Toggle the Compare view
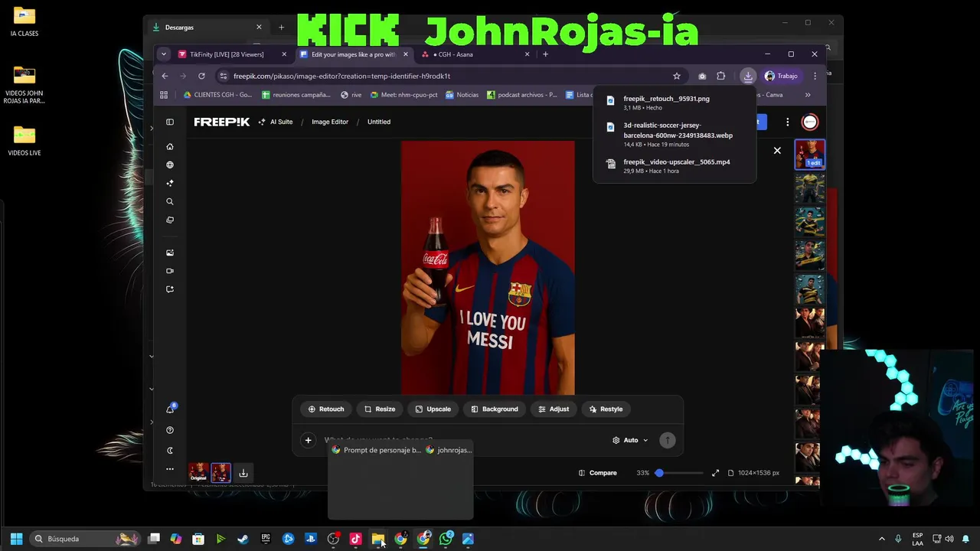Viewport: 980px width, 551px height. tap(598, 473)
